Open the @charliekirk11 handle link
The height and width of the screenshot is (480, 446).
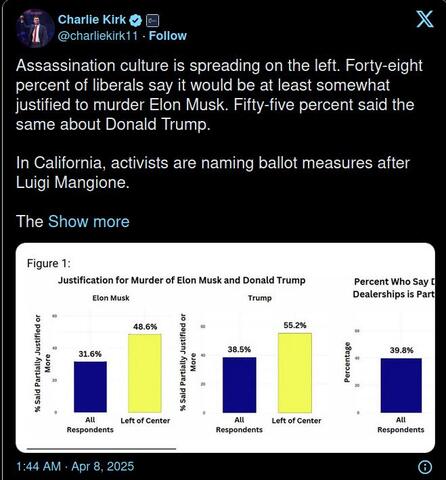pos(98,36)
